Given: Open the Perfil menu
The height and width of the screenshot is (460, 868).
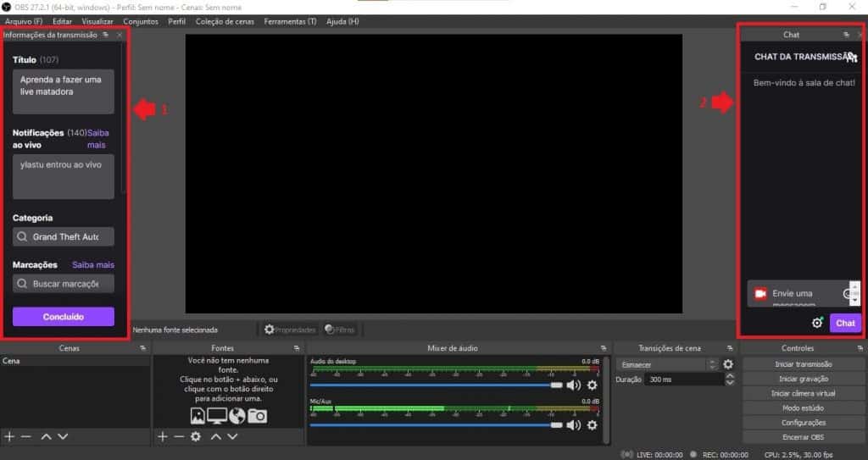Looking at the screenshot, I should 176,21.
